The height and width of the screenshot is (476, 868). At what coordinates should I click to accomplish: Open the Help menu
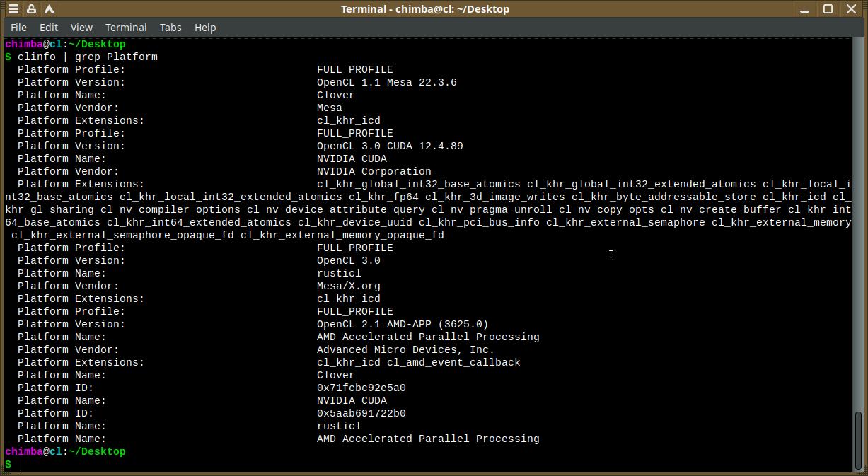(x=205, y=28)
